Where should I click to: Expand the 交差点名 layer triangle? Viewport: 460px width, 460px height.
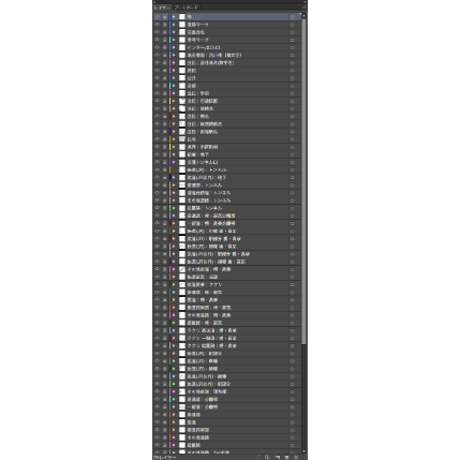(174, 32)
